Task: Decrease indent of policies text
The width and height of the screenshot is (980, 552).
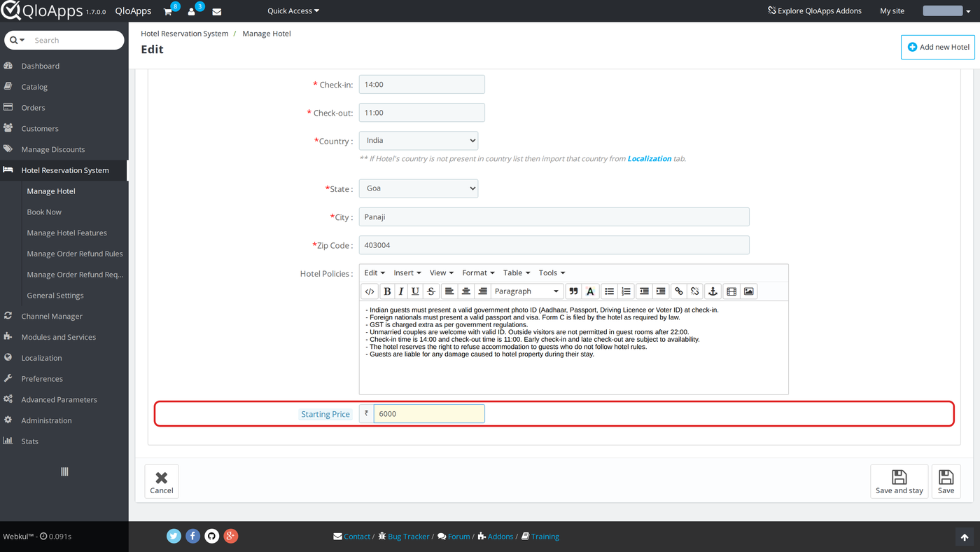Action: [644, 291]
